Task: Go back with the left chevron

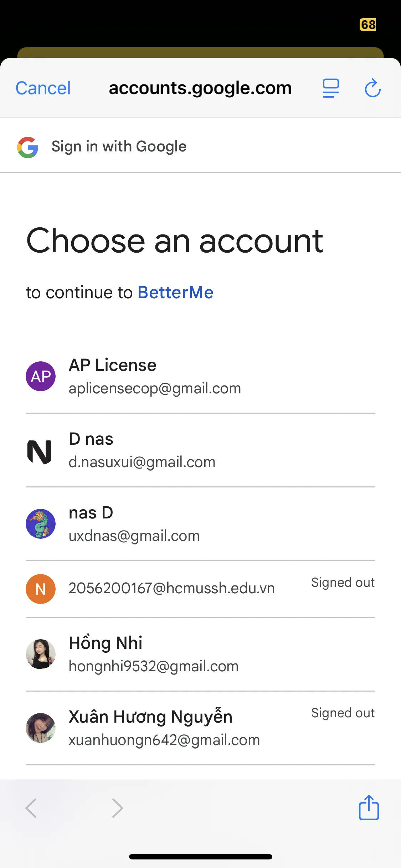Action: pos(31,808)
